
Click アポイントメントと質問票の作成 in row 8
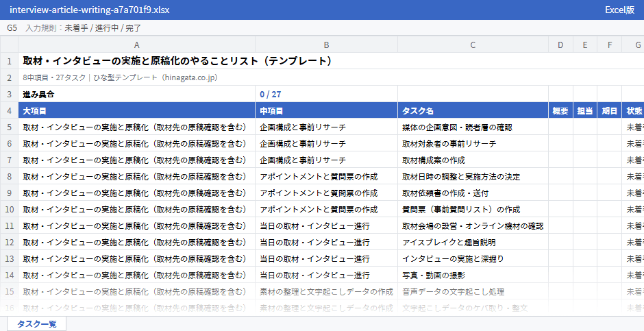[x=326, y=176]
